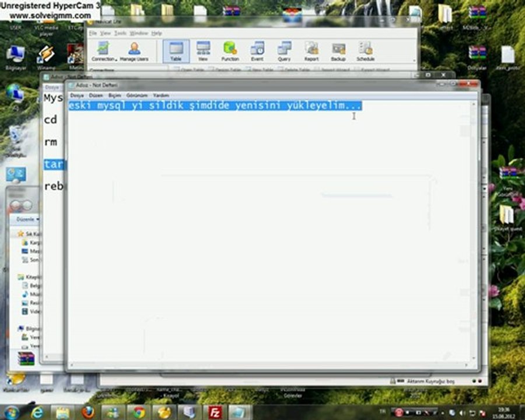Open Report section in Navicat

pyautogui.click(x=311, y=51)
